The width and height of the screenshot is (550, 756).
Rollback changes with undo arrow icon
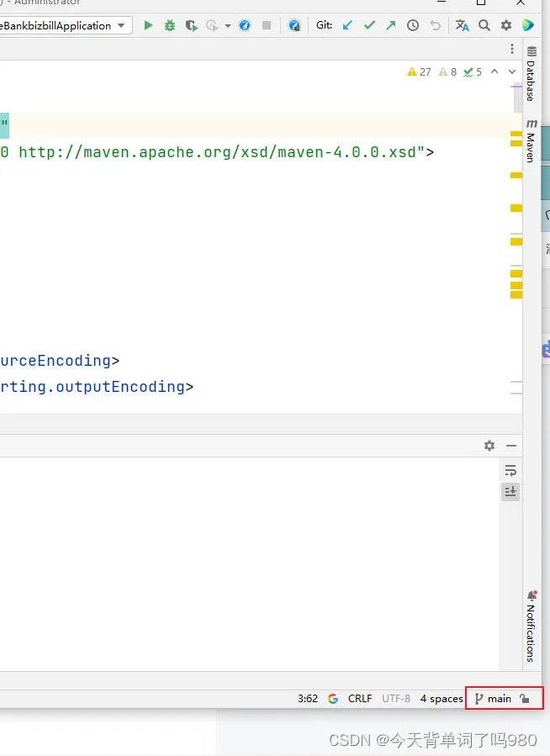[x=436, y=25]
